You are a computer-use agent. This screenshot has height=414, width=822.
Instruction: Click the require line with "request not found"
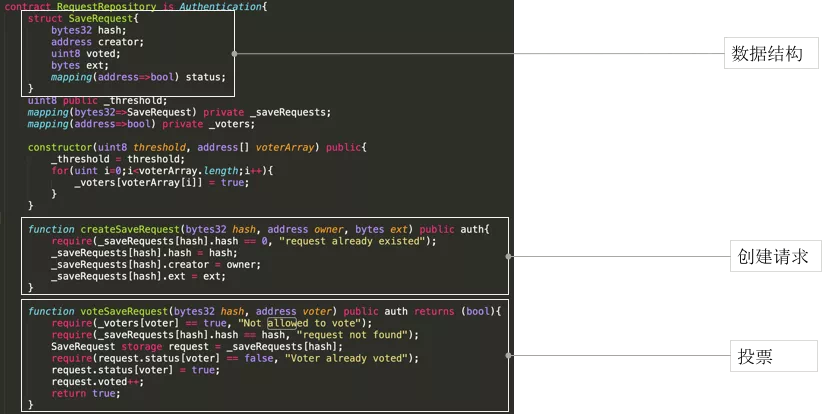coord(235,335)
